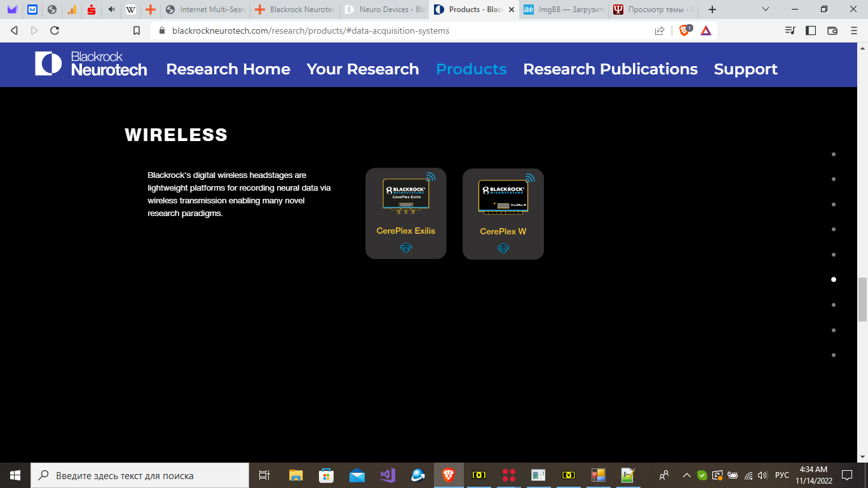
Task: Open volume control in system tray
Action: click(x=763, y=475)
